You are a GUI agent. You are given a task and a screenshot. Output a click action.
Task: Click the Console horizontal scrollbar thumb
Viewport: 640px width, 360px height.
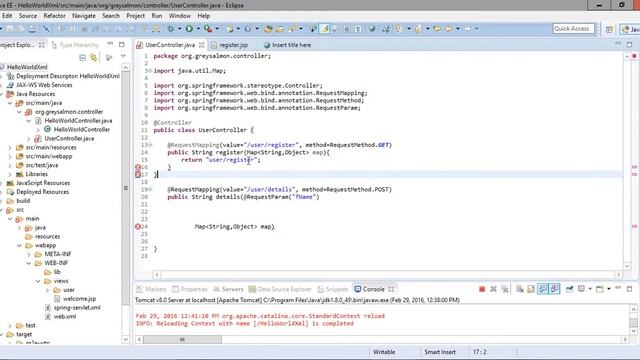182,340
